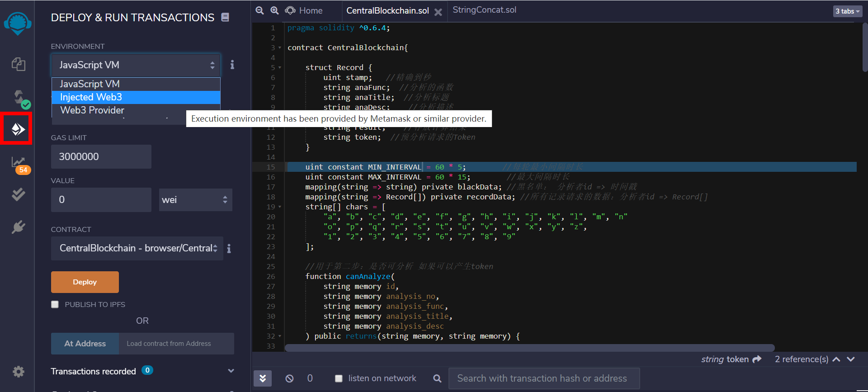Click canAnalyze function name in code
Image resolution: width=868 pixels, height=392 pixels.
coord(368,276)
